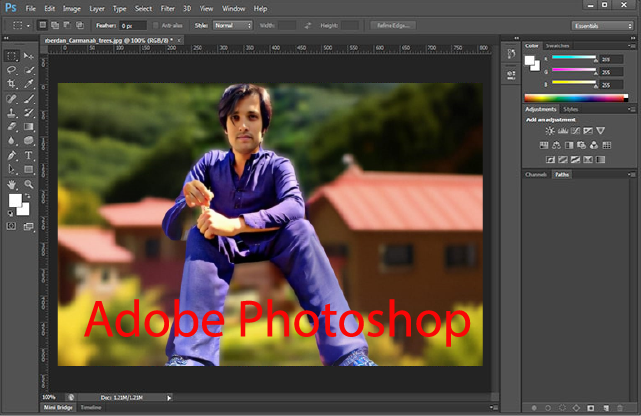This screenshot has width=641, height=416.
Task: Select the Hand tool
Action: [11, 184]
